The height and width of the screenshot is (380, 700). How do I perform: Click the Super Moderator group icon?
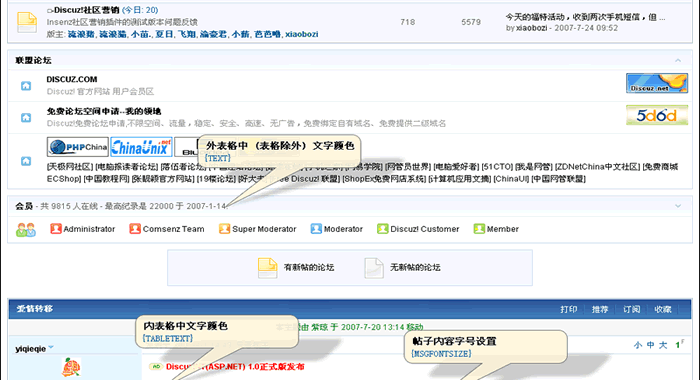pyautogui.click(x=224, y=229)
